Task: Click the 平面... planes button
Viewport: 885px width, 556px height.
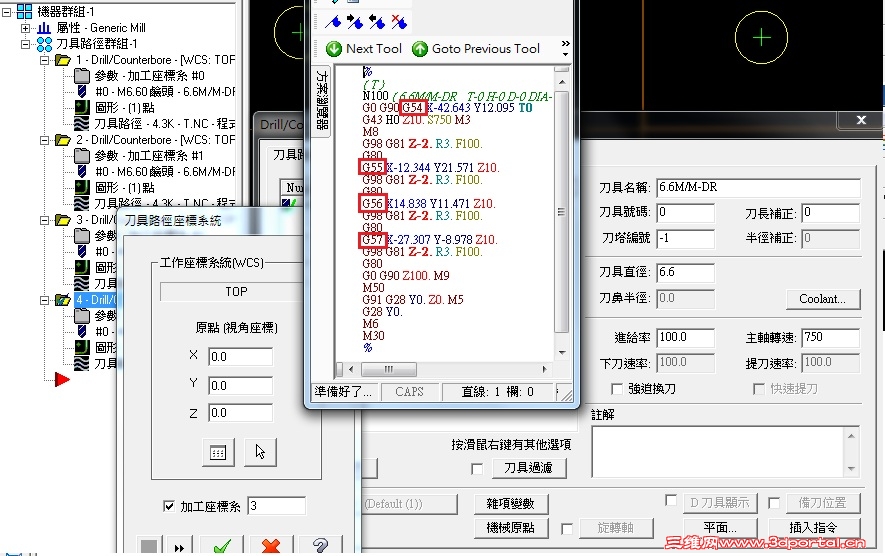Action: coord(720,528)
